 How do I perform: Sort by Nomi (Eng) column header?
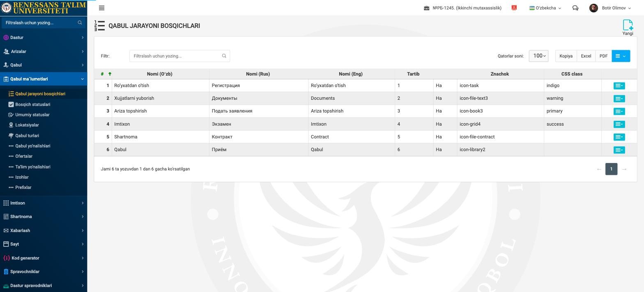pyautogui.click(x=351, y=74)
